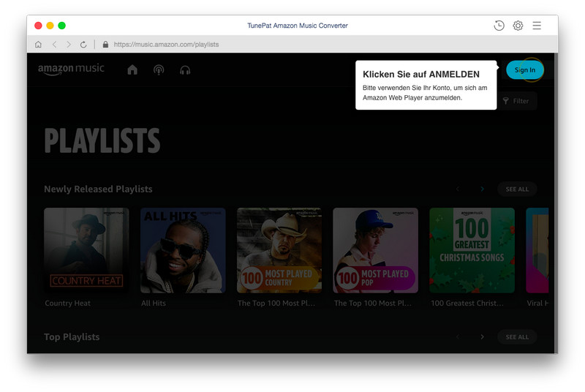Click the 'Newly Released Playlists' heading
The width and height of the screenshot is (585, 392).
point(98,189)
